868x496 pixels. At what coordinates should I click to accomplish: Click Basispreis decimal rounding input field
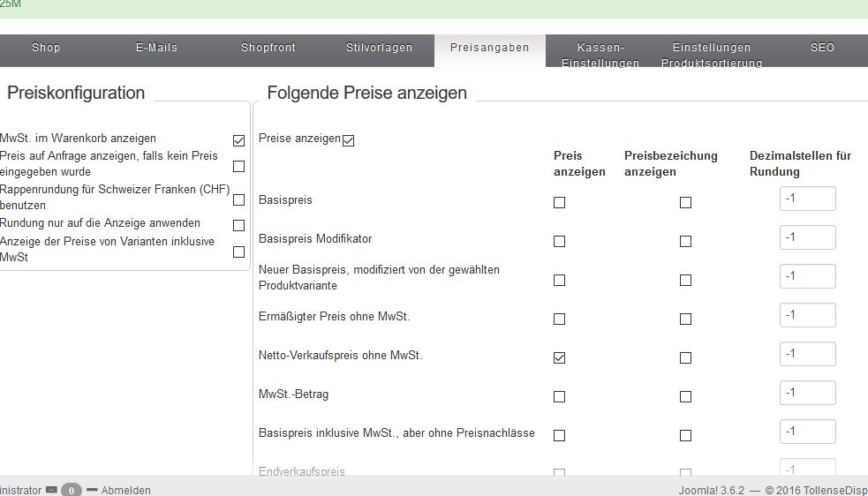click(807, 199)
